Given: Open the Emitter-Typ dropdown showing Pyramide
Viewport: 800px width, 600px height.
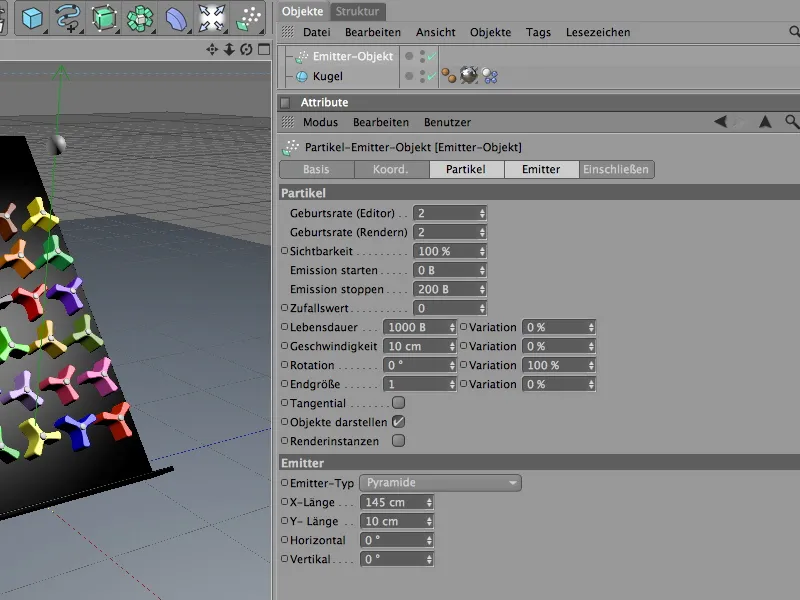Looking at the screenshot, I should pos(440,483).
